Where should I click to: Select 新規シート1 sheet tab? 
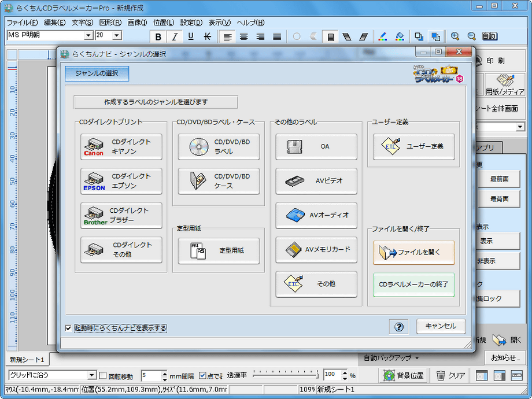click(x=27, y=360)
